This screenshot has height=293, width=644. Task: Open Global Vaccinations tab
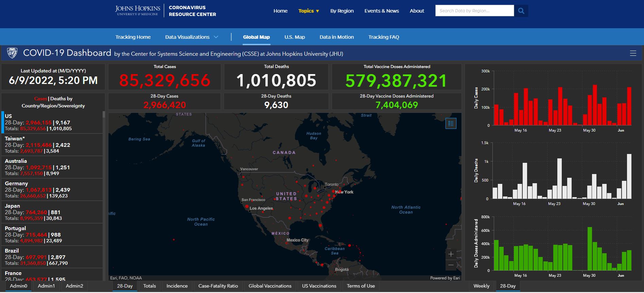pos(270,286)
